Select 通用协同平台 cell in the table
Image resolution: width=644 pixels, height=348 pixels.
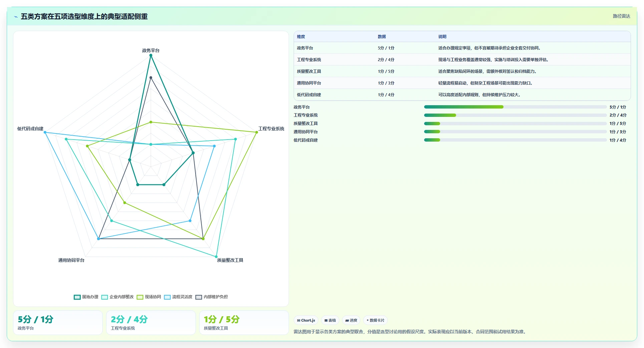coord(309,83)
